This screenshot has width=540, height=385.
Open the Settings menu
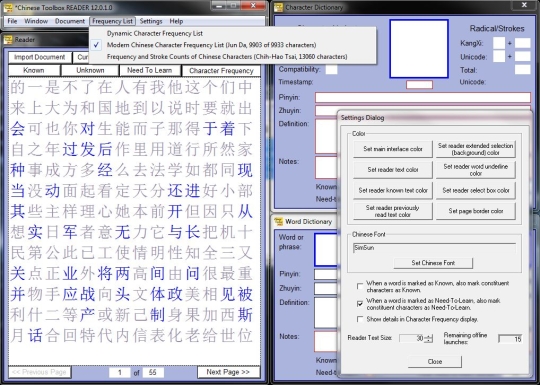(151, 21)
